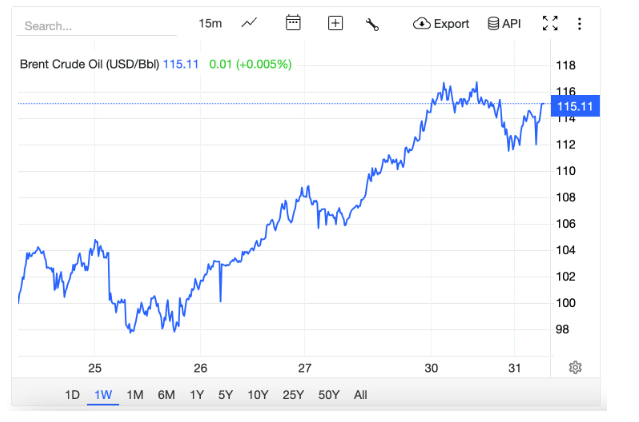639x422 pixels.
Task: Open the wrench tools icon
Action: (x=373, y=24)
